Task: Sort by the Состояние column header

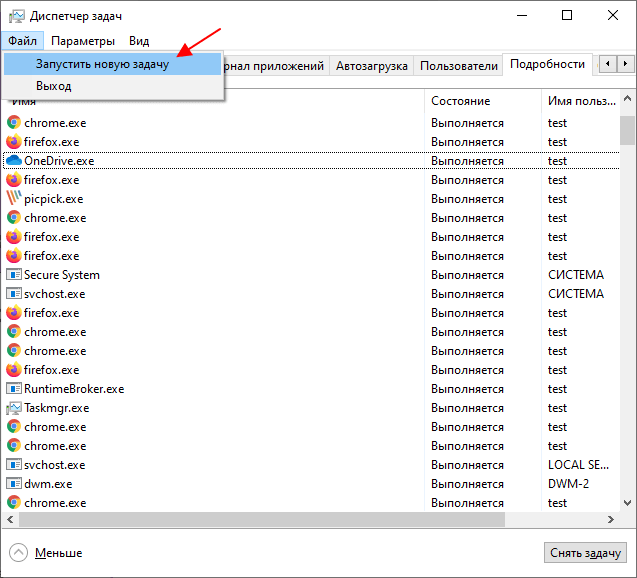Action: (x=483, y=101)
